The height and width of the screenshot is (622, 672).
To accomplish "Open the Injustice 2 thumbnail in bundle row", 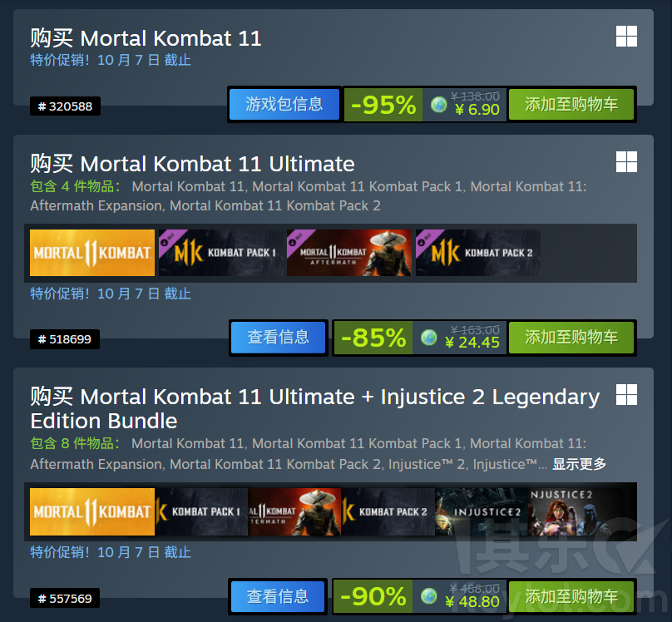I will point(482,512).
